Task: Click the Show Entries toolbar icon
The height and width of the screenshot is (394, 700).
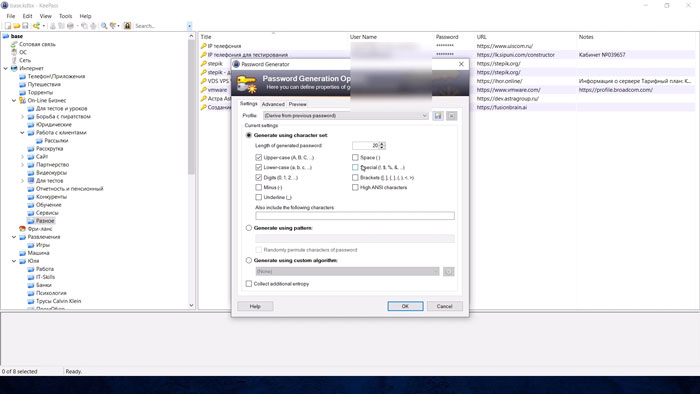Action: [x=113, y=26]
